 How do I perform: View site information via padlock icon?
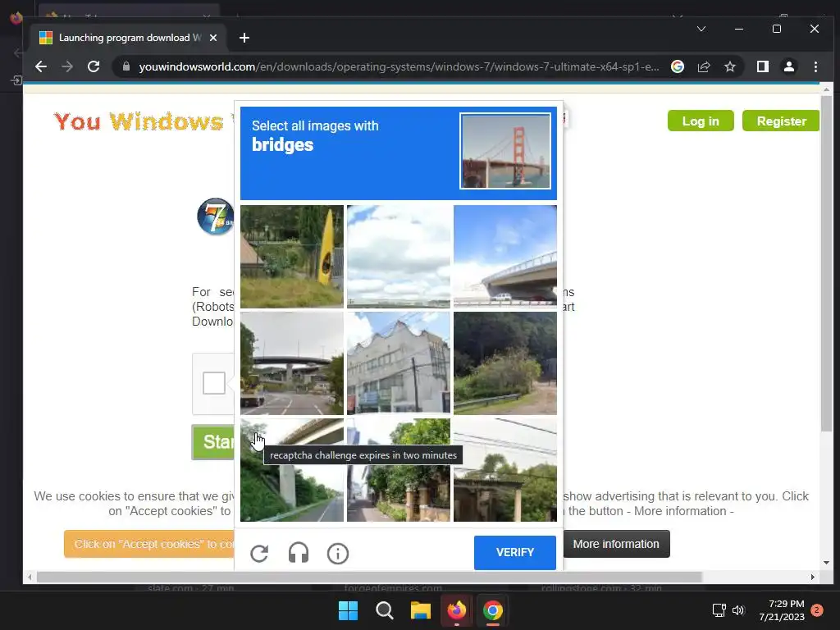(x=126, y=66)
